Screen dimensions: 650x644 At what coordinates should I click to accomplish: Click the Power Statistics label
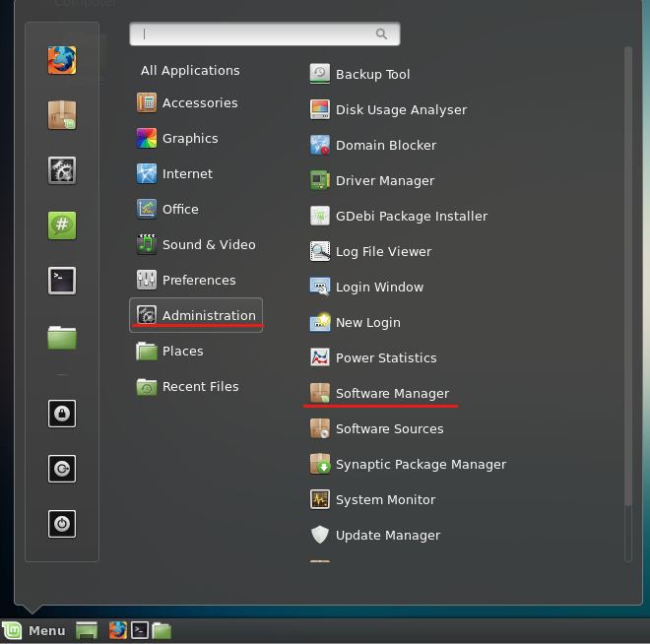[x=386, y=358]
